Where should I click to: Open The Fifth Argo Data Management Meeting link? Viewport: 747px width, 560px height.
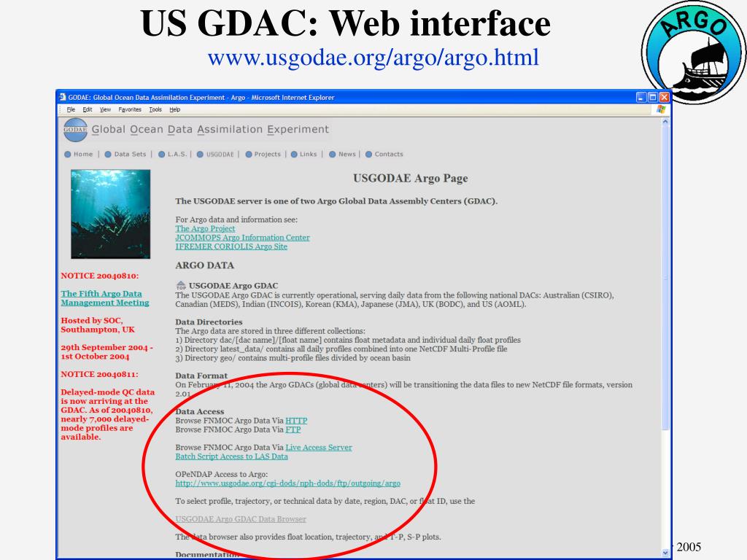105,298
